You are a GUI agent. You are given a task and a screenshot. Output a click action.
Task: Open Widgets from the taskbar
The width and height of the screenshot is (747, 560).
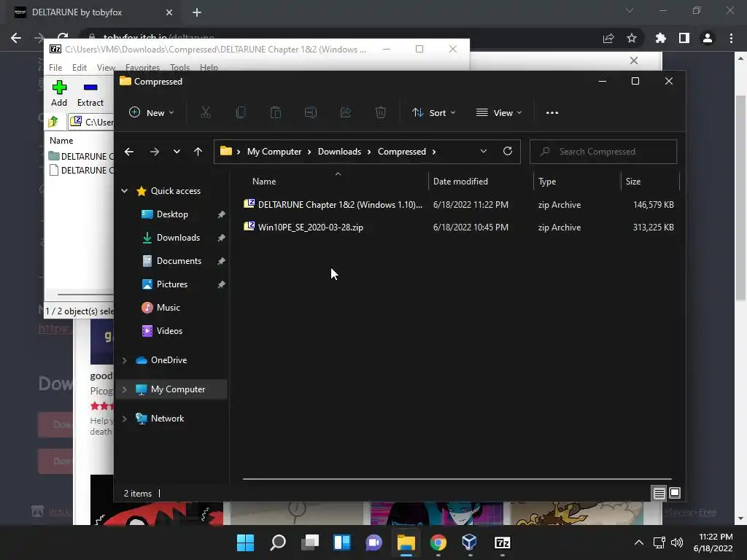coord(342,542)
